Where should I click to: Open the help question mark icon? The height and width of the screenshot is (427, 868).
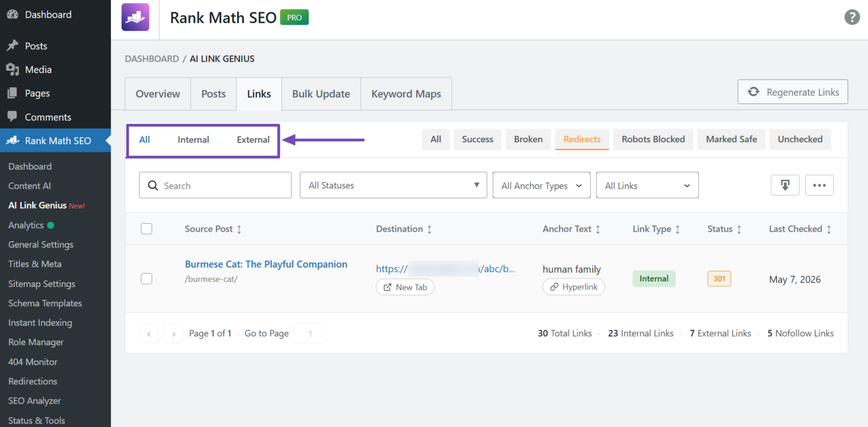[852, 17]
